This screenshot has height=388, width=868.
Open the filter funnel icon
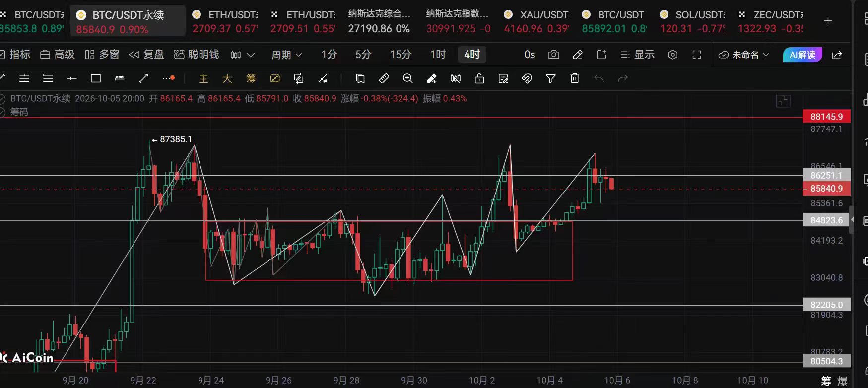pyautogui.click(x=550, y=78)
